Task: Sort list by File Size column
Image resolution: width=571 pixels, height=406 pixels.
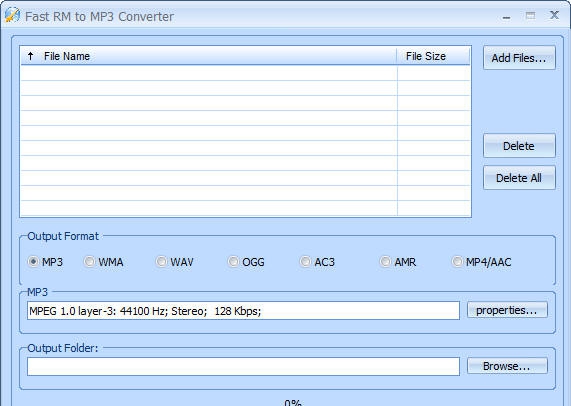Action: pos(433,56)
